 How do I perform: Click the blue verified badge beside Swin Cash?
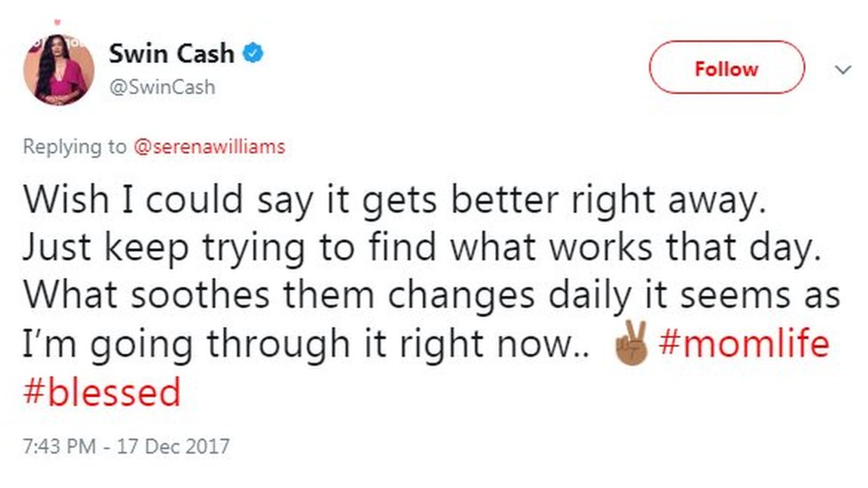point(253,55)
